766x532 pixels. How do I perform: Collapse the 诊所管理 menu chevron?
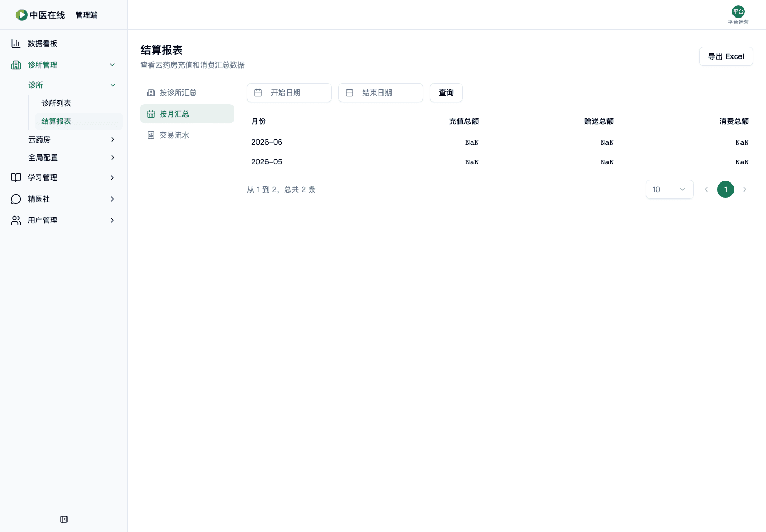pos(112,65)
